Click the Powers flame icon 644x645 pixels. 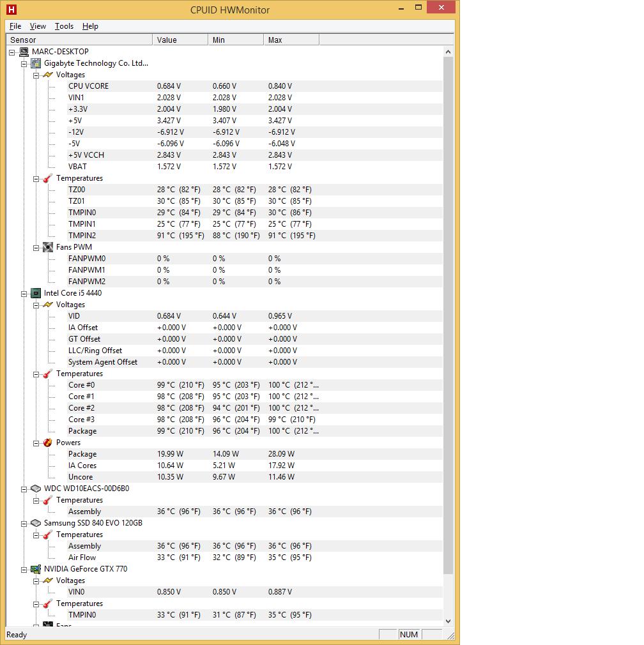click(x=48, y=443)
